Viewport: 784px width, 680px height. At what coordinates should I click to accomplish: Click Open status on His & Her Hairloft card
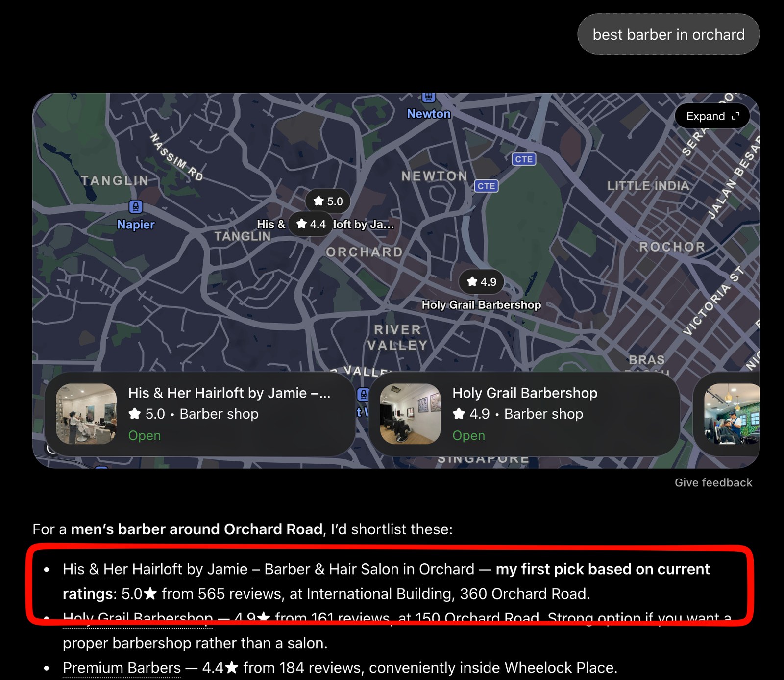pyautogui.click(x=144, y=435)
